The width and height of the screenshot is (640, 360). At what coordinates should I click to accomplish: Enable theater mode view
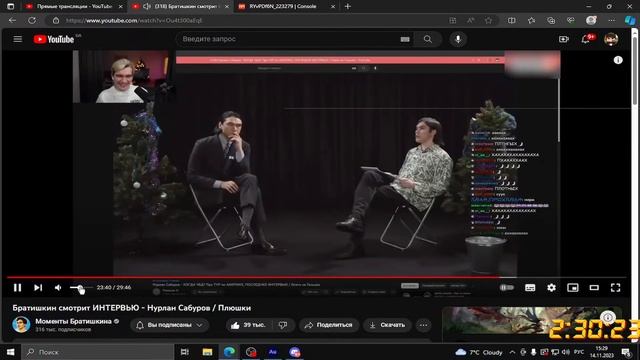point(594,288)
